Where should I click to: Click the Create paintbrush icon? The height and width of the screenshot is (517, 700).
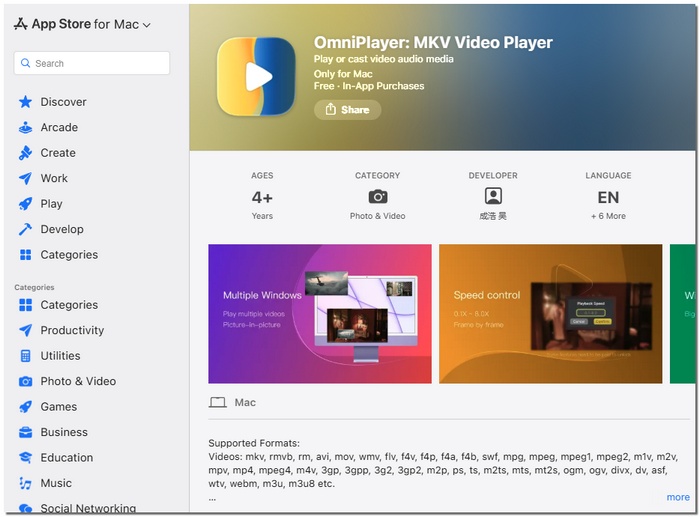(25, 153)
